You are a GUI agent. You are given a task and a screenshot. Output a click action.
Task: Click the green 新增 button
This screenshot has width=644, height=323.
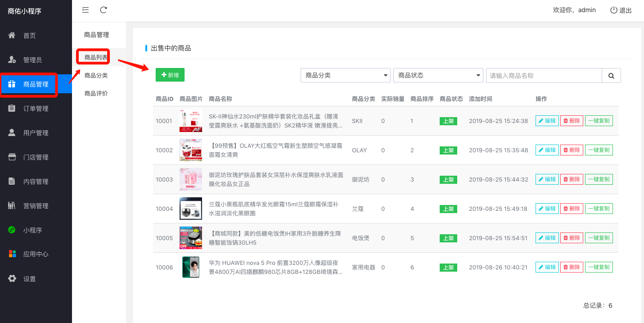pyautogui.click(x=170, y=75)
